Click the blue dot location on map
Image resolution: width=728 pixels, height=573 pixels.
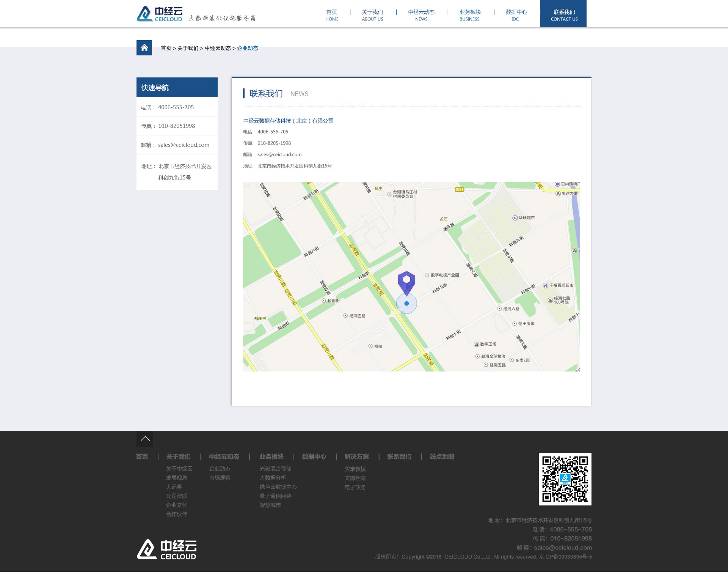[x=406, y=304]
